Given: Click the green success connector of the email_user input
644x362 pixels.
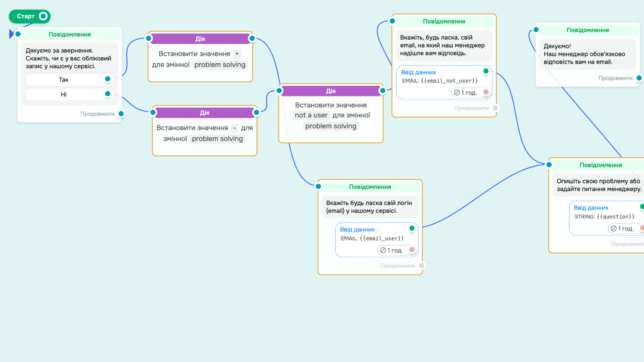Looking at the screenshot, I should point(412,228).
